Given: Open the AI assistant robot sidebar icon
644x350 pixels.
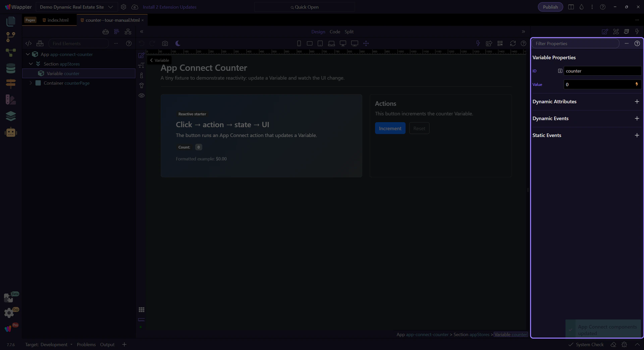Looking at the screenshot, I should [11, 132].
